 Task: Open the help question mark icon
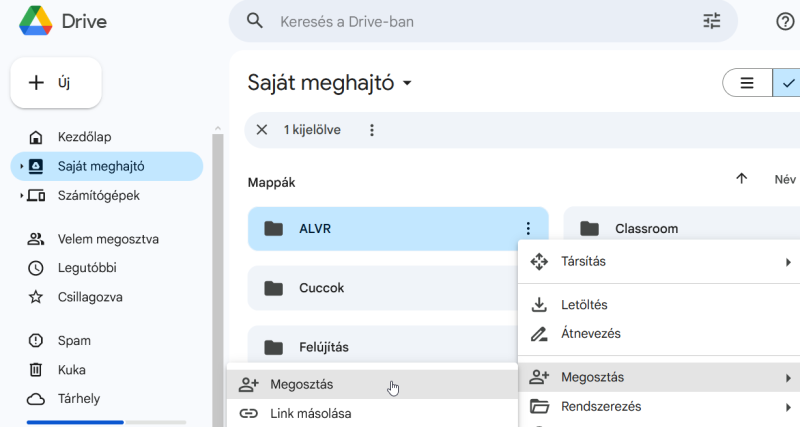coord(785,21)
